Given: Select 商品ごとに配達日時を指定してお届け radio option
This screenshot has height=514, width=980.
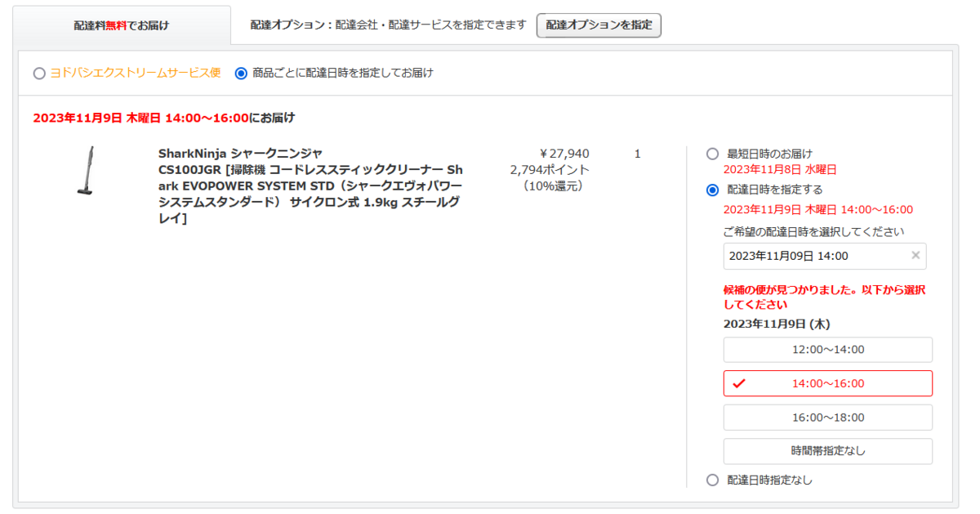Looking at the screenshot, I should tap(241, 73).
